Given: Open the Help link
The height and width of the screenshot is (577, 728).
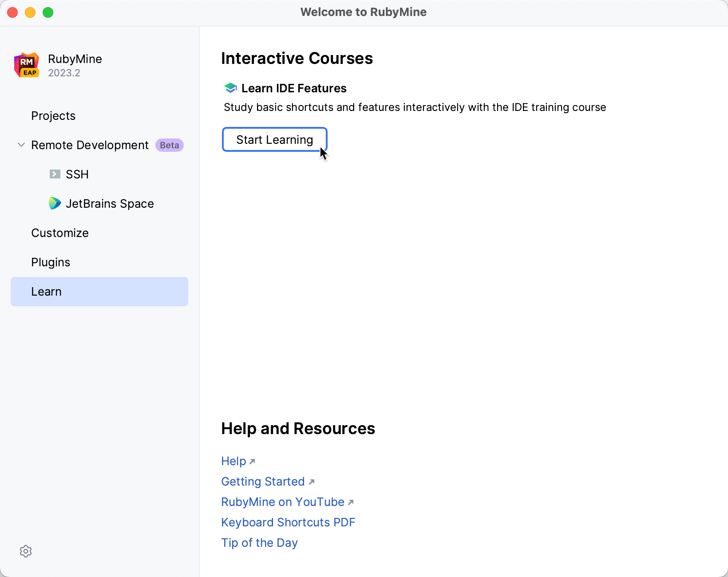Looking at the screenshot, I should 233,461.
